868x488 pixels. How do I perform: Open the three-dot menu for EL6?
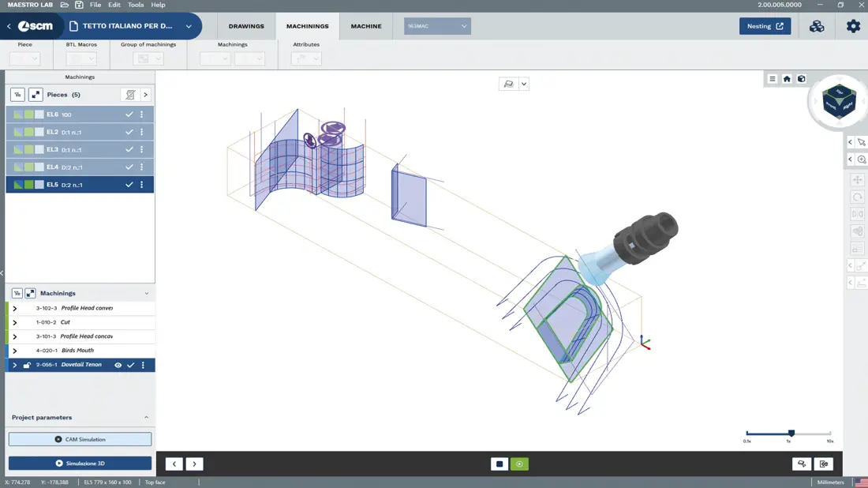(142, 114)
